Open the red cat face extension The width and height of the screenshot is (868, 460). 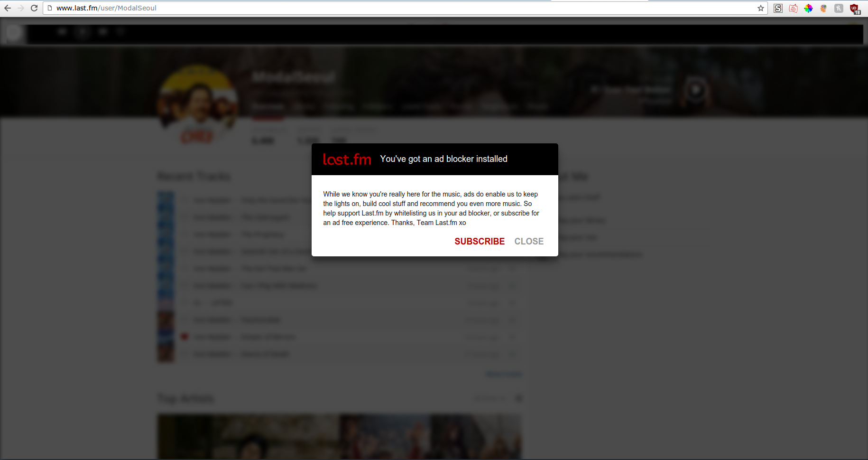(793, 8)
